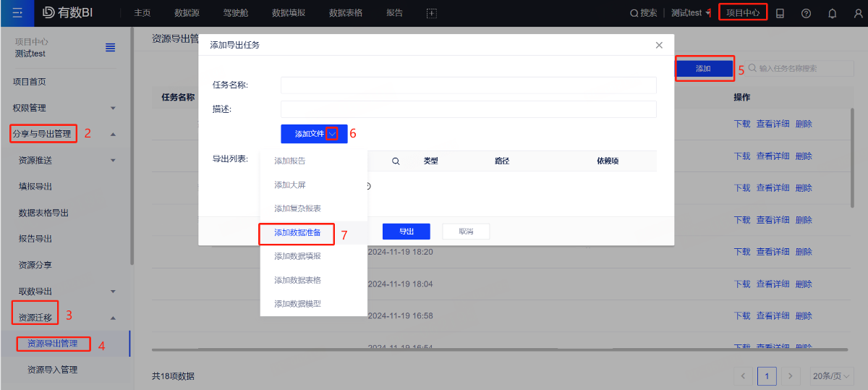Choose 添加数据模型 menu option
This screenshot has width=868, height=390.
pos(297,304)
